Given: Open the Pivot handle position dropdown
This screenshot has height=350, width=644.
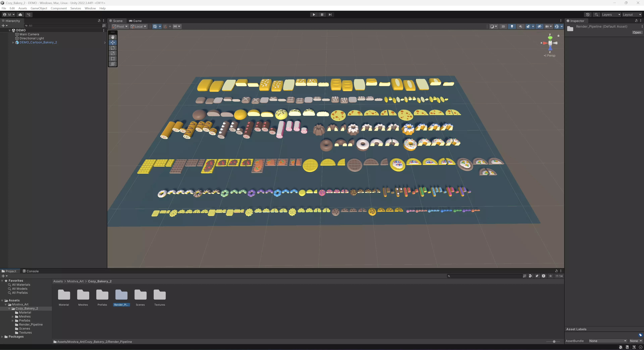Looking at the screenshot, I should pyautogui.click(x=120, y=26).
